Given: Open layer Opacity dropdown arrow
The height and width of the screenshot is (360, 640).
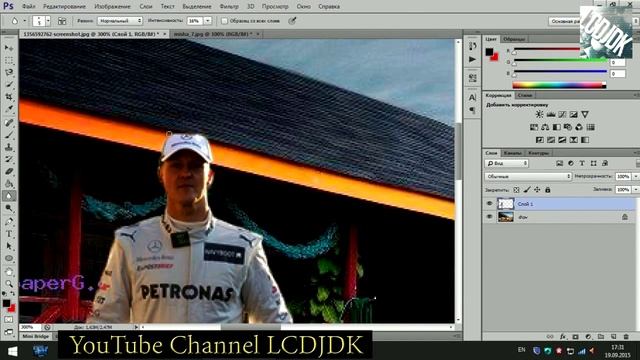Looking at the screenshot, I should pyautogui.click(x=636, y=176).
